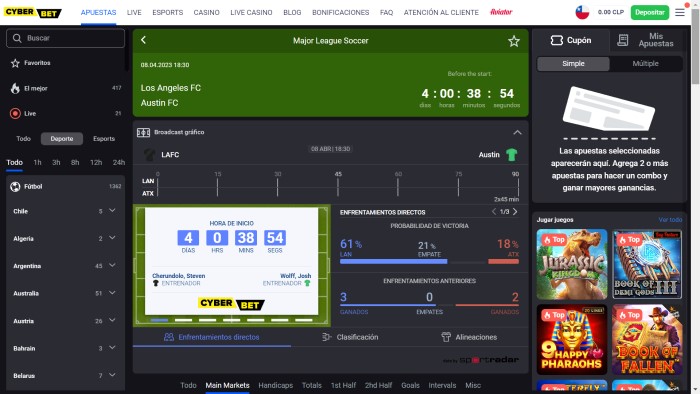Image resolution: width=700 pixels, height=394 pixels.
Task: Open the LIVE CASINO navigation item
Action: click(x=251, y=12)
